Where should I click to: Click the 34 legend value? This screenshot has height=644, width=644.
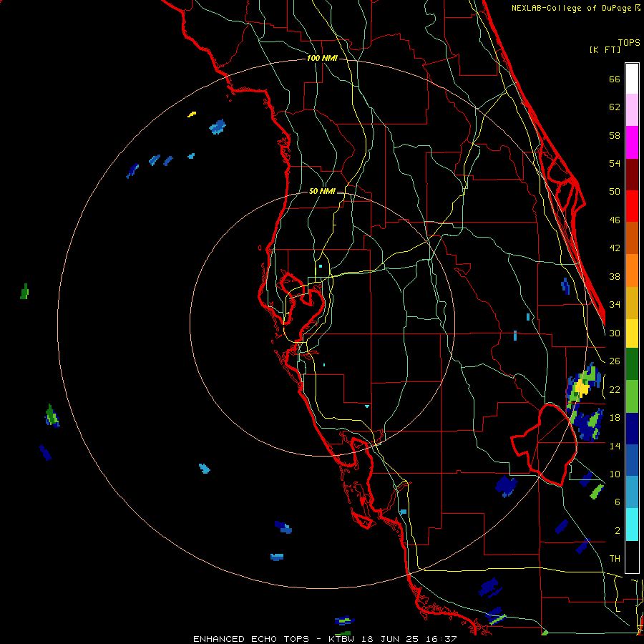[615, 305]
